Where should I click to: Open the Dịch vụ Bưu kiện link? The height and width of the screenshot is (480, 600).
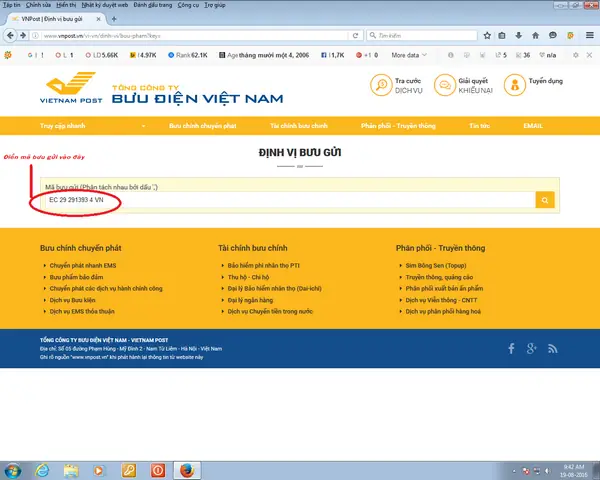[x=72, y=300]
